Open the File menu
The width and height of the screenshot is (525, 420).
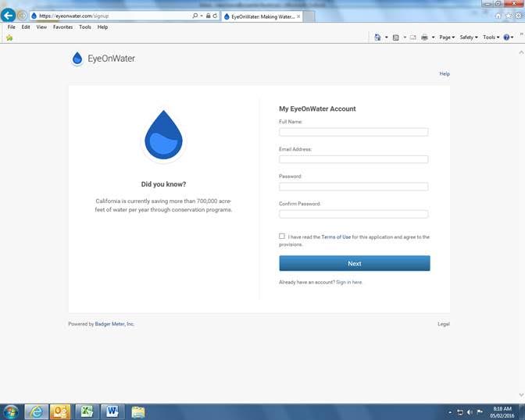[x=12, y=27]
